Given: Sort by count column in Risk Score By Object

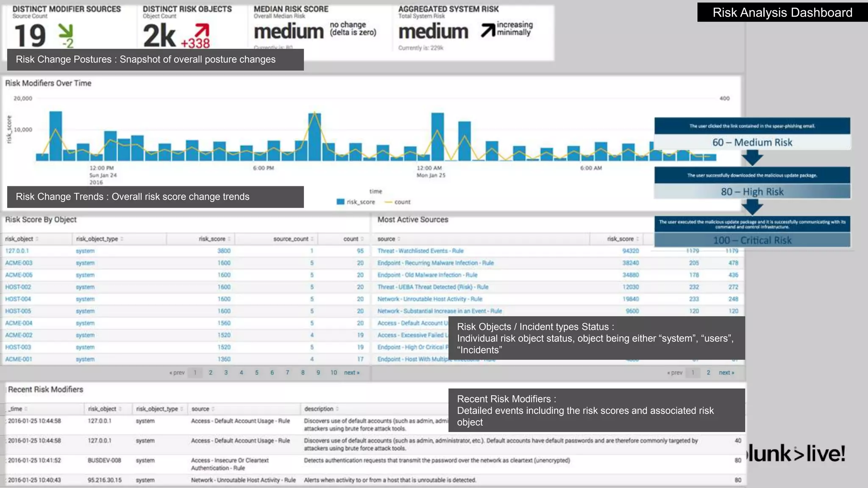Looking at the screenshot, I should click(353, 239).
